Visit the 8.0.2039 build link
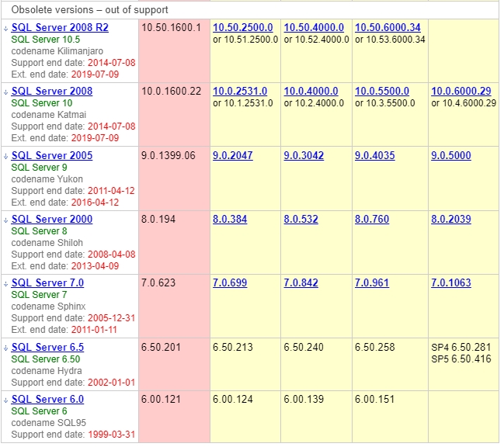Viewport: 504px width, 447px height. pos(451,219)
